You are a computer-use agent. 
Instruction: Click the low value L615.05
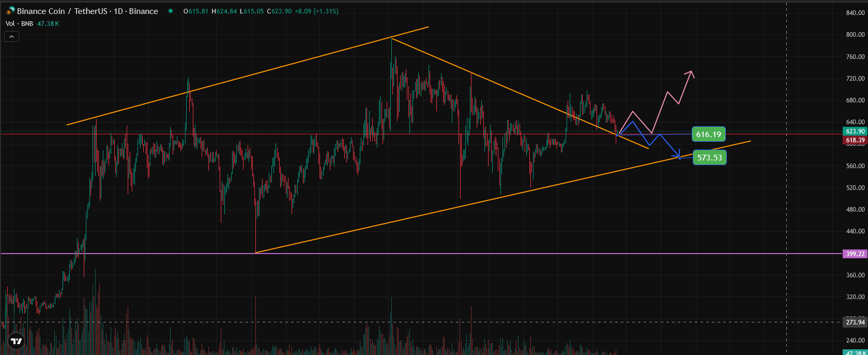(252, 11)
